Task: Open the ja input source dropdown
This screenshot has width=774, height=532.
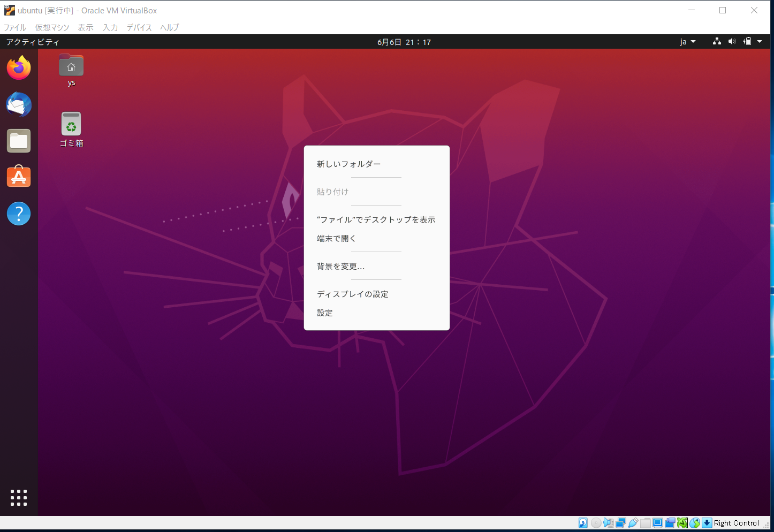Action: pos(688,42)
